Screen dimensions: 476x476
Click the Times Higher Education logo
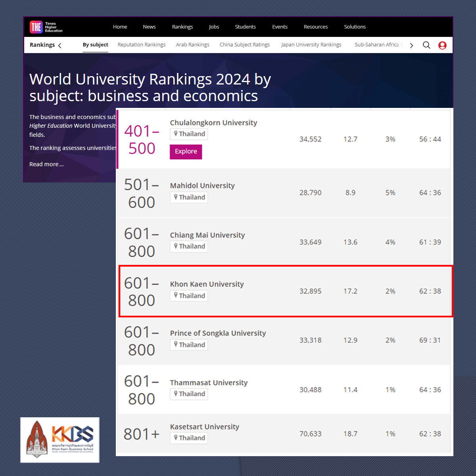(46, 27)
